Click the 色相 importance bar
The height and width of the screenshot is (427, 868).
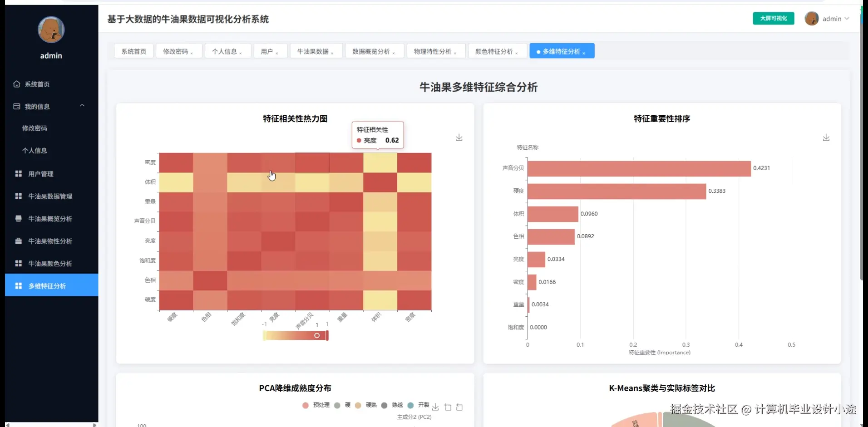(551, 236)
